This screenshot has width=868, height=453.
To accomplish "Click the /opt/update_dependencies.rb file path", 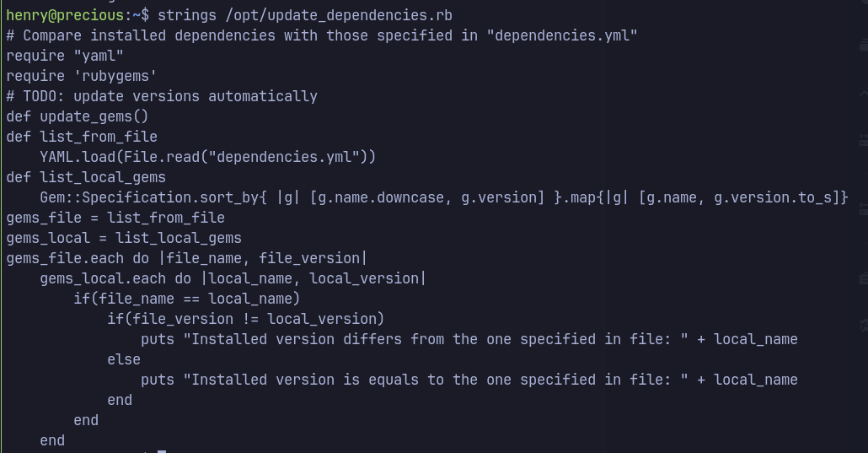I will click(x=339, y=15).
